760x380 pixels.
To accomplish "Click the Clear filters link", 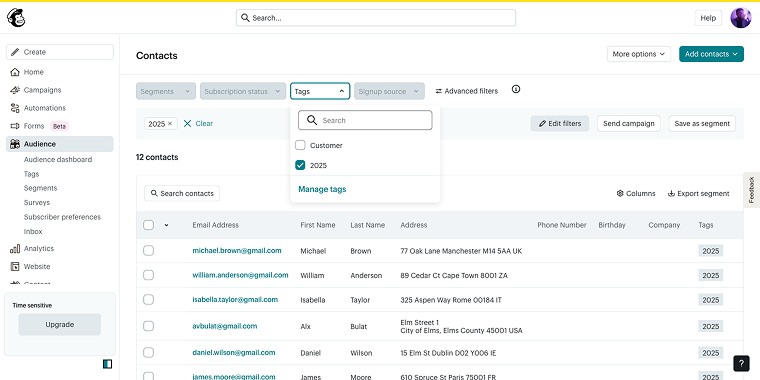I will (198, 124).
